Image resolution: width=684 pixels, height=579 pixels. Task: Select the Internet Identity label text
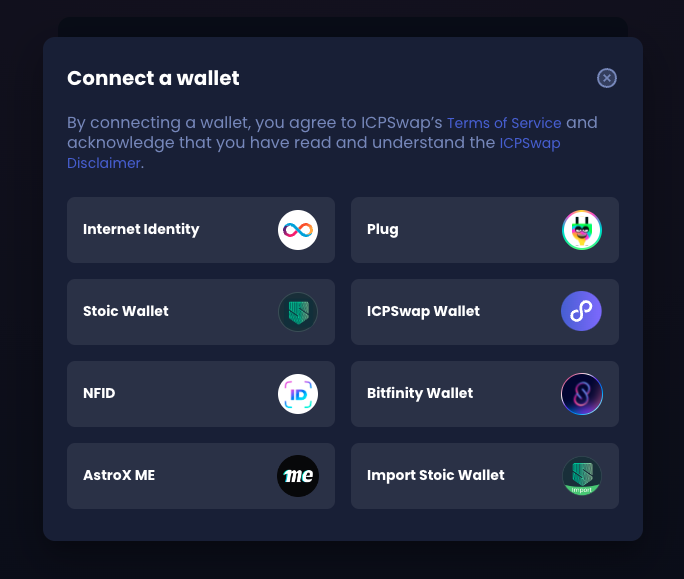click(x=141, y=229)
